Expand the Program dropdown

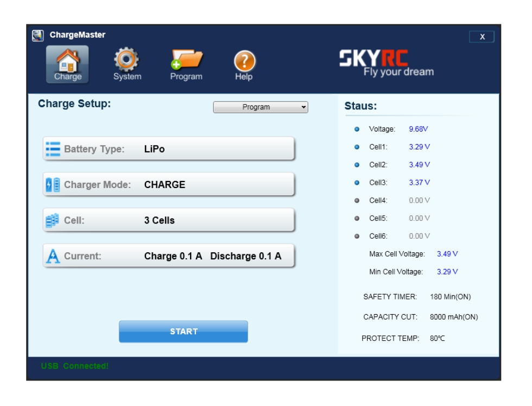coord(261,107)
